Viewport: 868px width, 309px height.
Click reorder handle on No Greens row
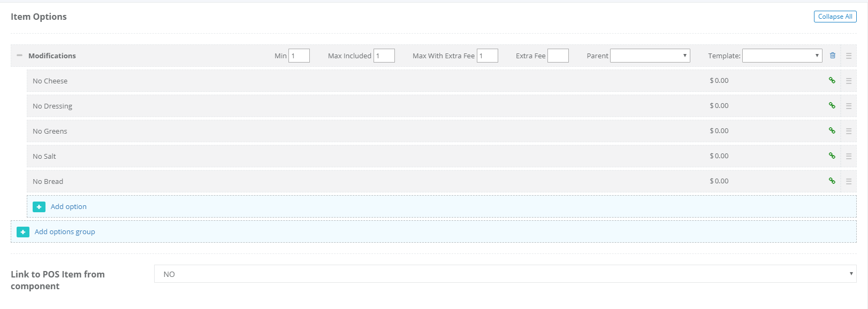tap(849, 131)
